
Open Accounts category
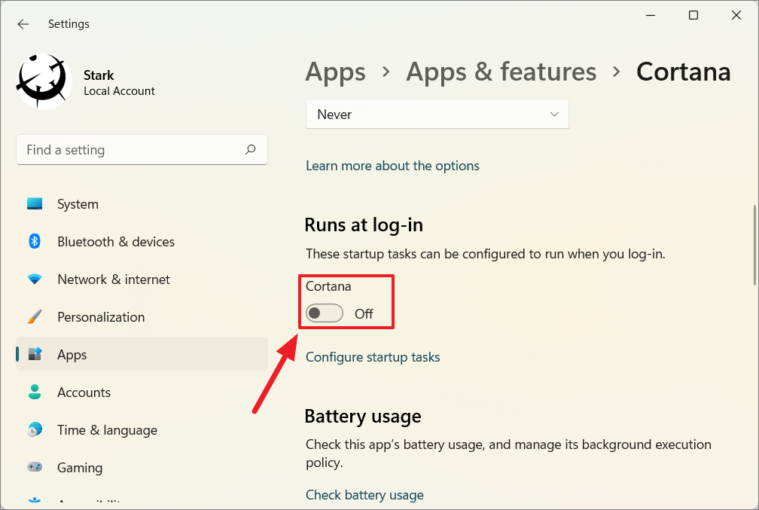[142, 392]
